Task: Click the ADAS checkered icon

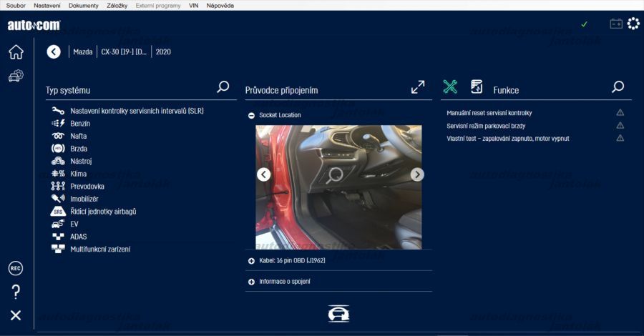Action: [x=58, y=237]
